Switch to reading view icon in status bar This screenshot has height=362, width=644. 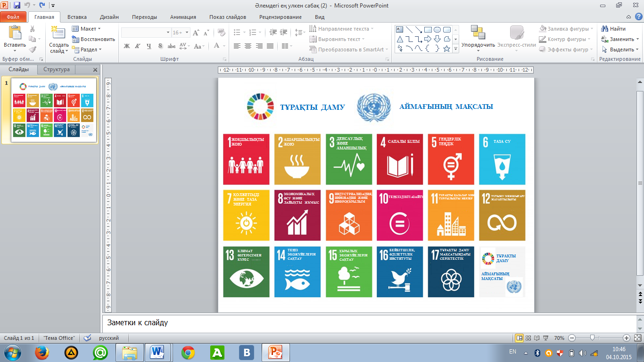point(537,338)
